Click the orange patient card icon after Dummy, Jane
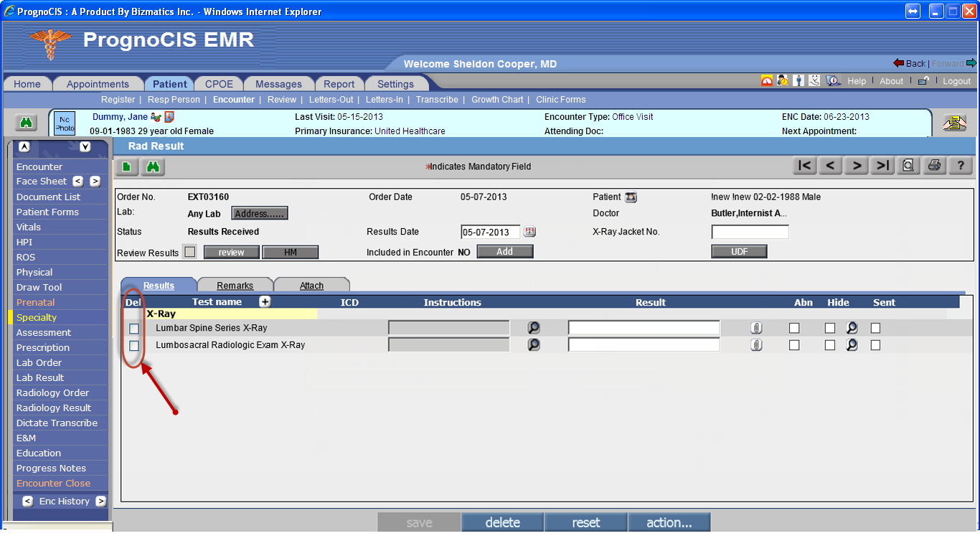The height and width of the screenshot is (541, 980). click(x=169, y=117)
